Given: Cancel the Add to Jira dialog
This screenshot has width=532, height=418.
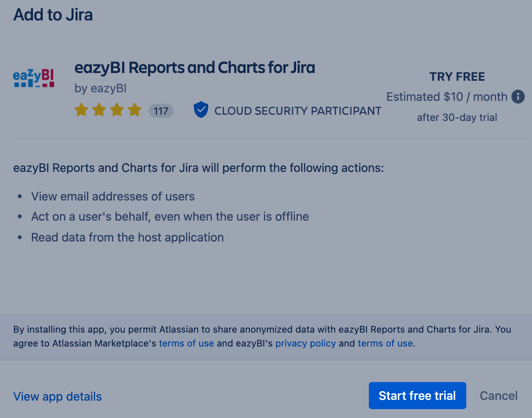Looking at the screenshot, I should click(x=498, y=396).
